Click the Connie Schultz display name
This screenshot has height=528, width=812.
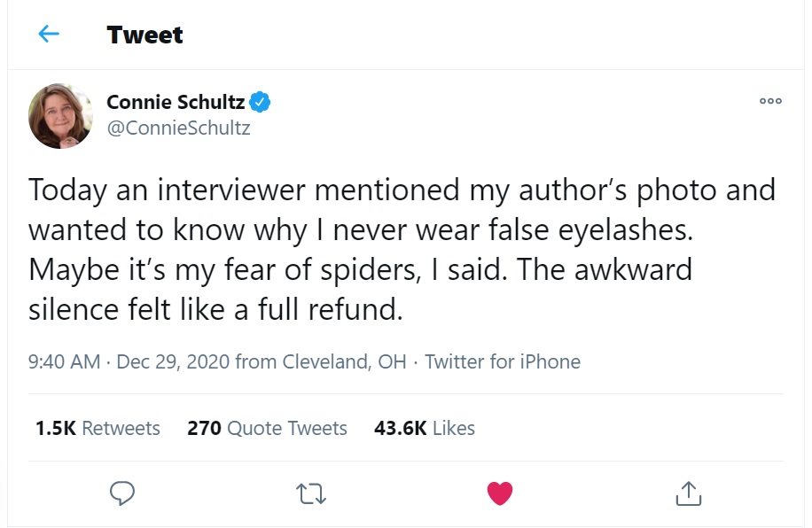pos(176,102)
